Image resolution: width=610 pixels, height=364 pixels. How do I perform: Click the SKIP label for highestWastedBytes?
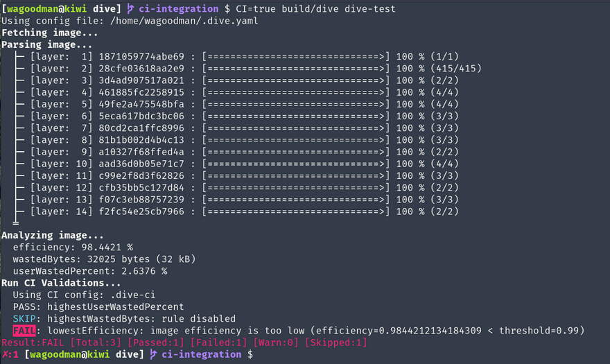tap(24, 319)
